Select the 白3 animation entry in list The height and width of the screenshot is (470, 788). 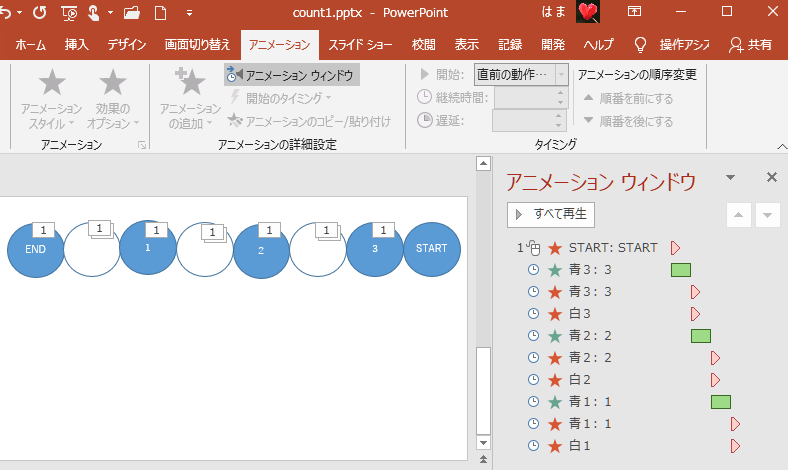pos(579,313)
